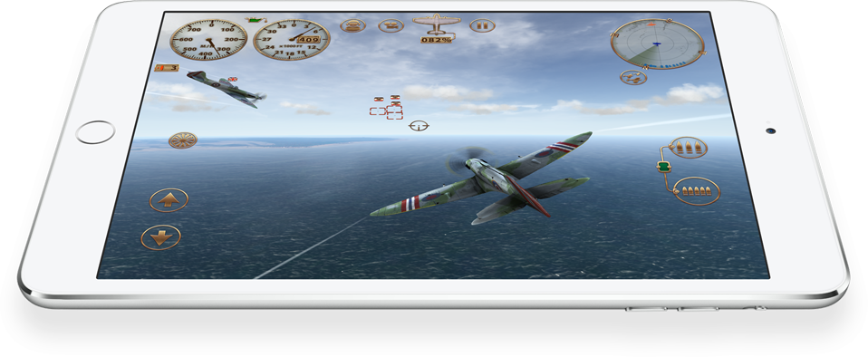Select the red enemy target brackets
The width and height of the screenshot is (868, 357).
click(386, 108)
